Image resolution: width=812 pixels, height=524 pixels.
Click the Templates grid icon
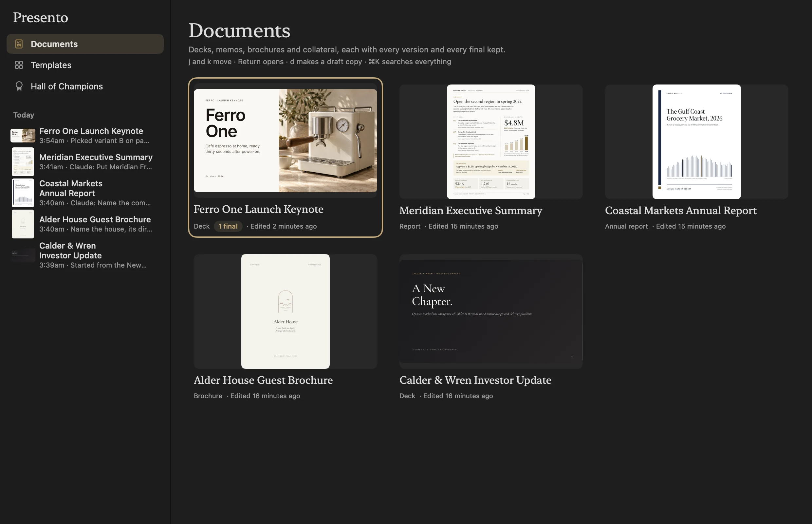click(x=19, y=65)
